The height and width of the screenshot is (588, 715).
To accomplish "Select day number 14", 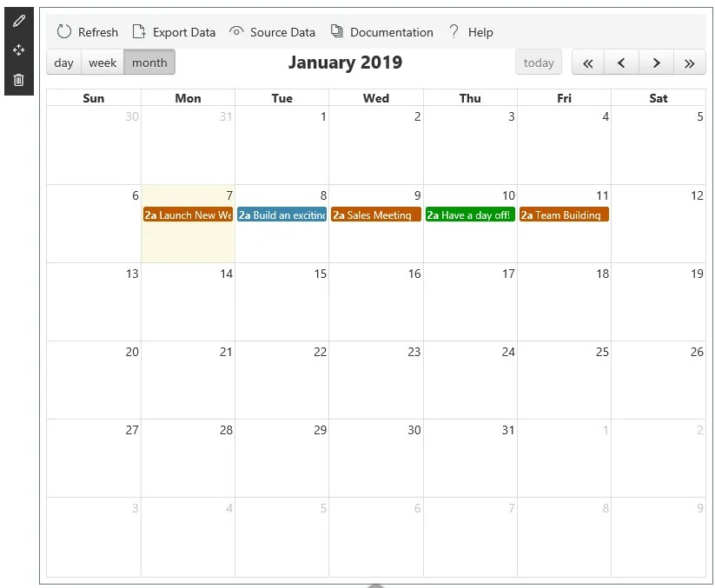I will (x=226, y=274).
